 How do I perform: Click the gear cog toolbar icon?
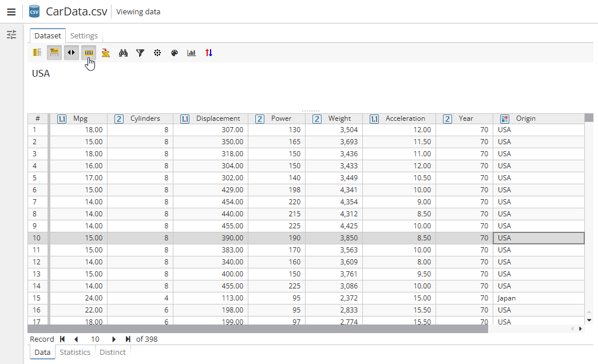click(x=157, y=53)
